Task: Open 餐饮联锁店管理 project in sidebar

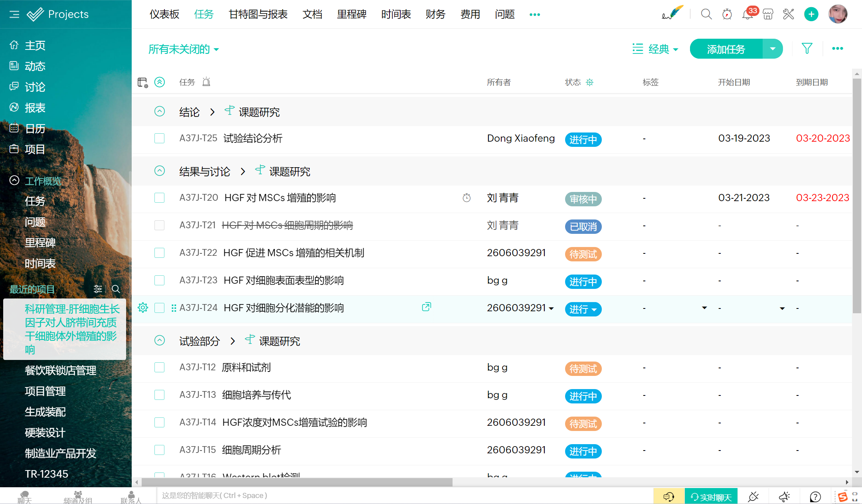Action: point(60,370)
